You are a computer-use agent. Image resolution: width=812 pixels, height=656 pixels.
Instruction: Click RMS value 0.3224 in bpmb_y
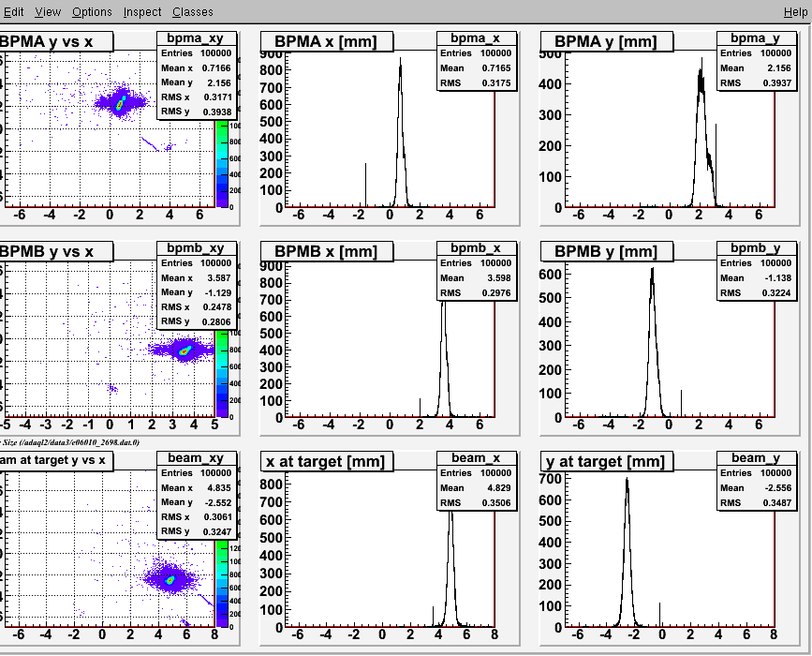click(776, 292)
